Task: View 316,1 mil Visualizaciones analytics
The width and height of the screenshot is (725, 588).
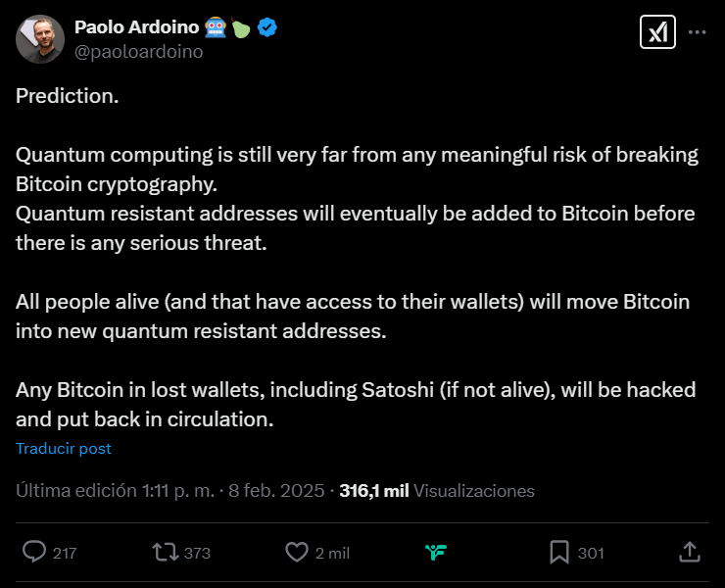Action: point(437,491)
